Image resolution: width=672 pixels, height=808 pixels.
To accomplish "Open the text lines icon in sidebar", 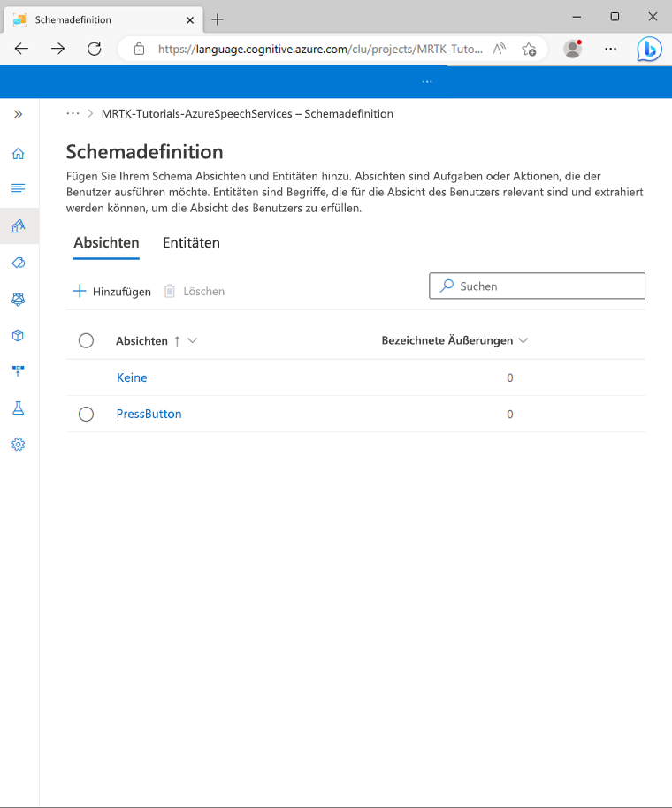I will 18,189.
